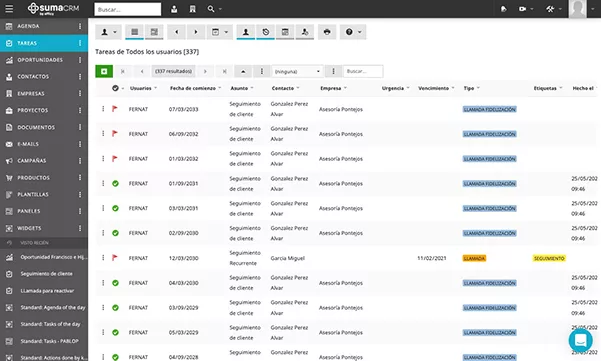Click the contact icon beside search

(x=174, y=9)
